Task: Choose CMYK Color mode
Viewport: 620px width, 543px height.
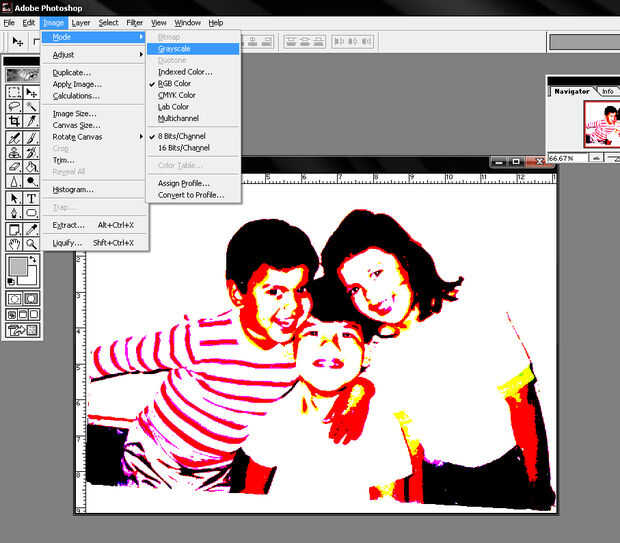Action: (x=193, y=95)
